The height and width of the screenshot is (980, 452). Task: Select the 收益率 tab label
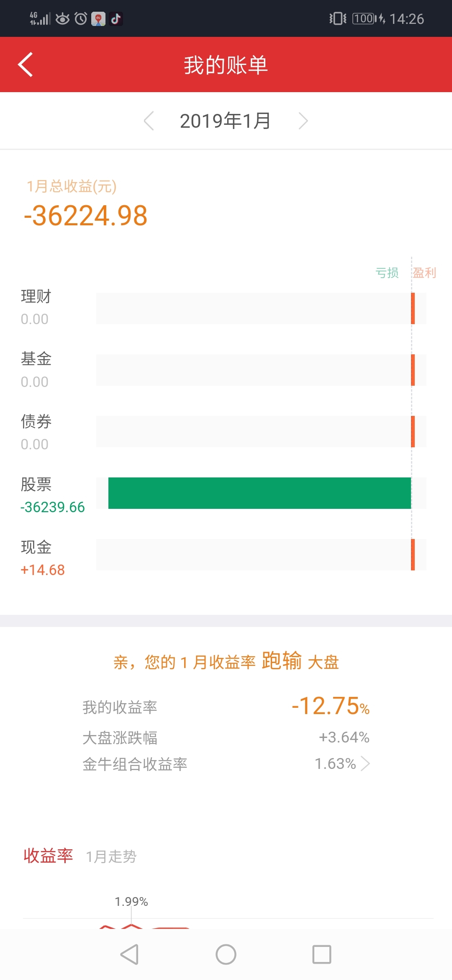click(x=48, y=855)
